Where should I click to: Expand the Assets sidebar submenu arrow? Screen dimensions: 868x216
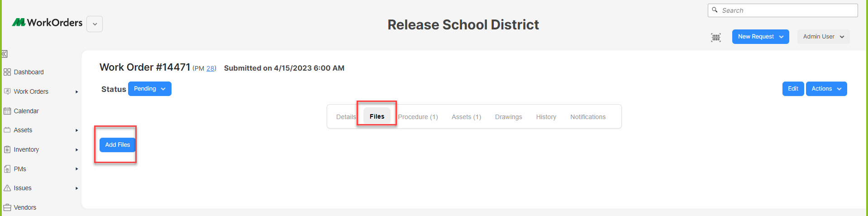(77, 130)
